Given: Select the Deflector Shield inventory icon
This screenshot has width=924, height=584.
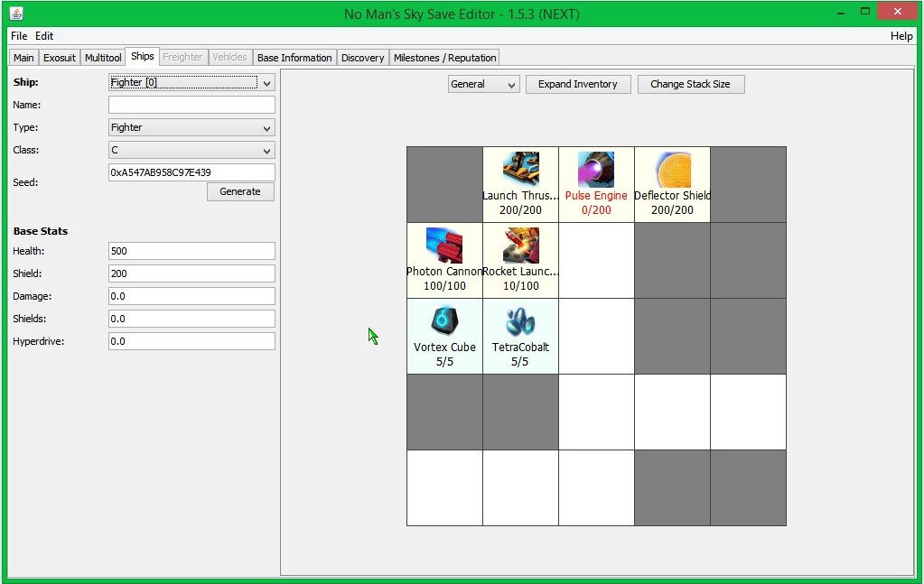Looking at the screenshot, I should [x=672, y=169].
